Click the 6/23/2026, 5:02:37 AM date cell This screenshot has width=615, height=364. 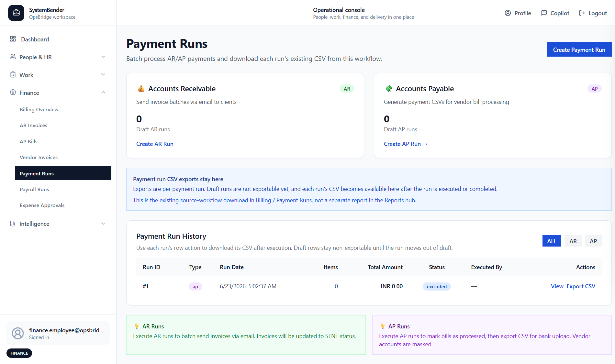pos(248,286)
